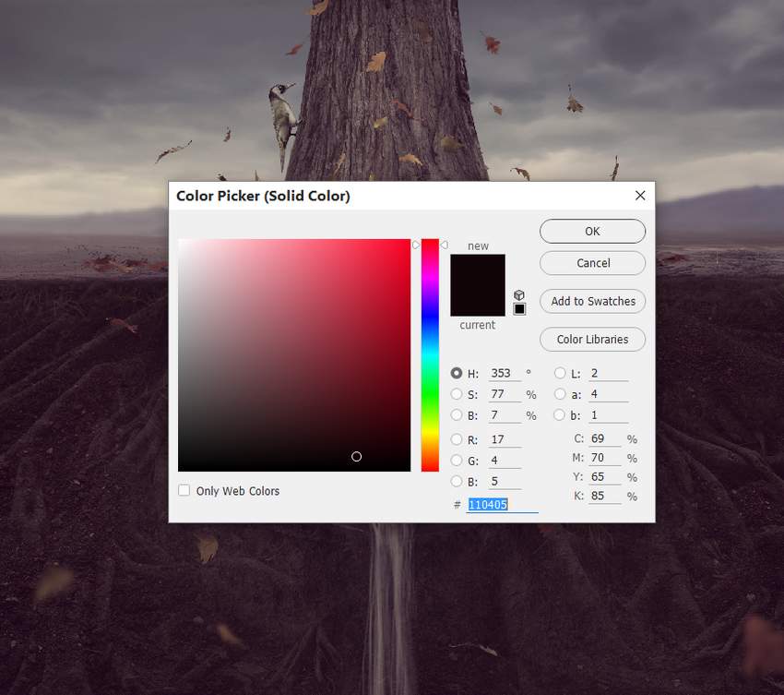Click the G value field showing 4
This screenshot has width=784, height=695.
tap(504, 461)
